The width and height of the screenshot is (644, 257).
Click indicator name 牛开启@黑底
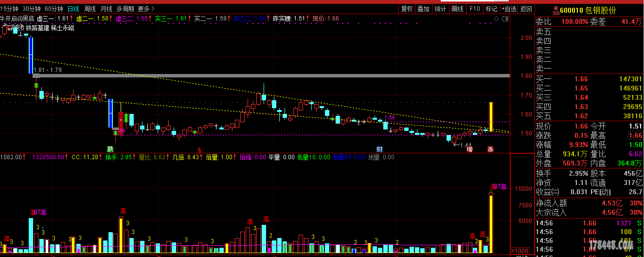[x=17, y=18]
